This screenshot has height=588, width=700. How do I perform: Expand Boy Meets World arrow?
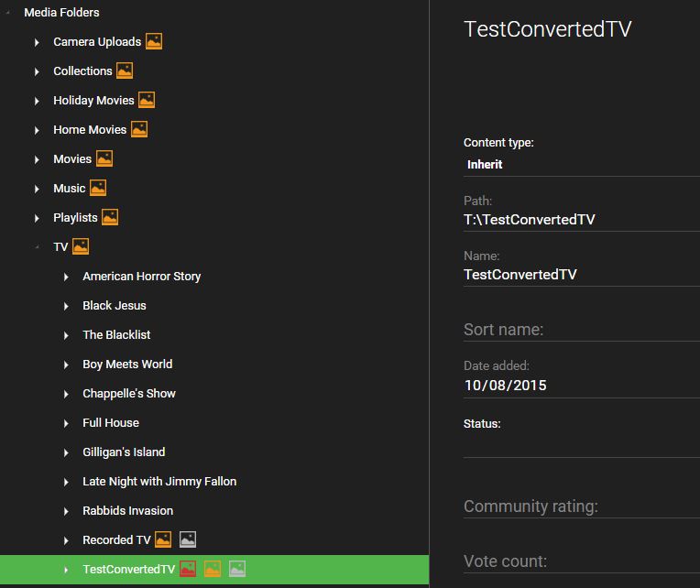click(x=66, y=365)
